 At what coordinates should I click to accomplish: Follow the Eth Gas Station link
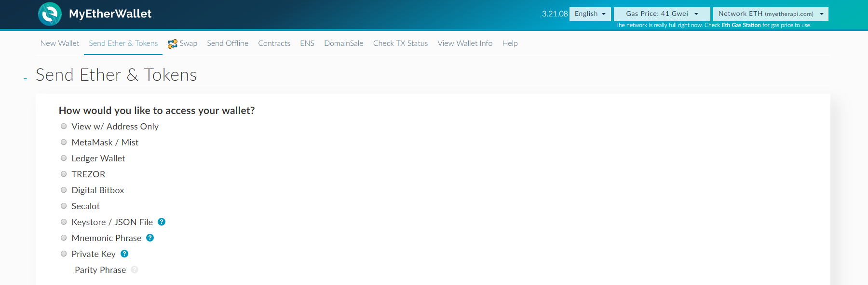[x=741, y=25]
